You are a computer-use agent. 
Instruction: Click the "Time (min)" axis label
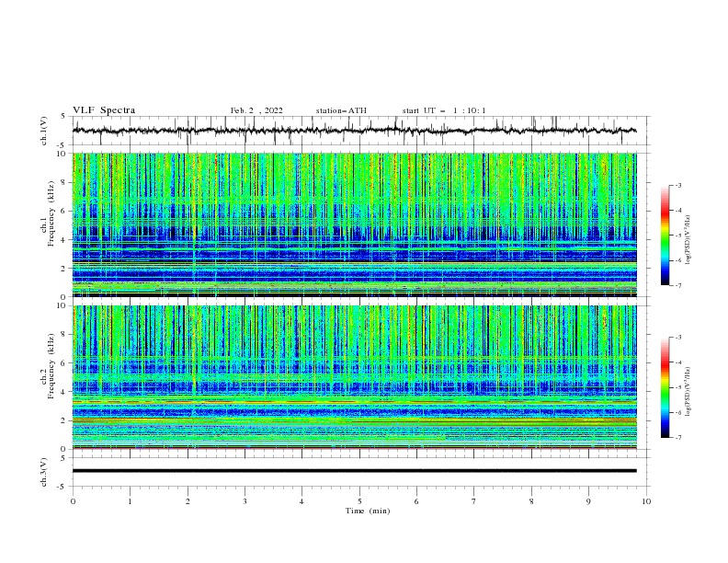tap(368, 511)
